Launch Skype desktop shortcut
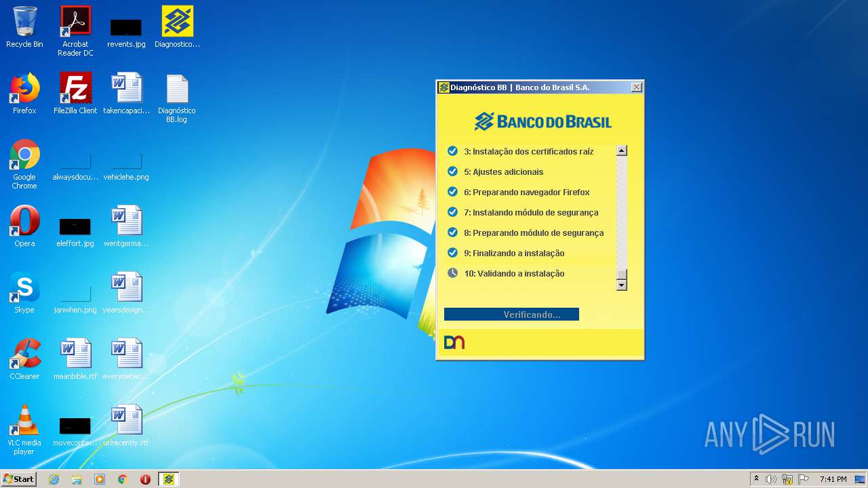 coord(24,293)
